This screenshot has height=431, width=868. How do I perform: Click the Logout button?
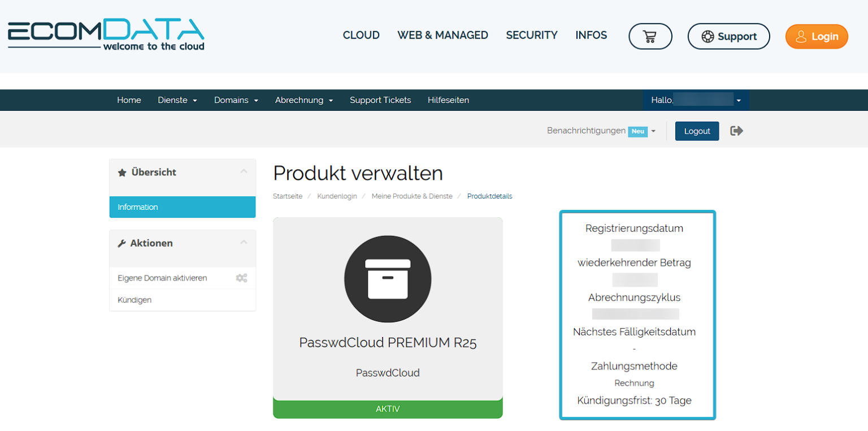point(697,131)
